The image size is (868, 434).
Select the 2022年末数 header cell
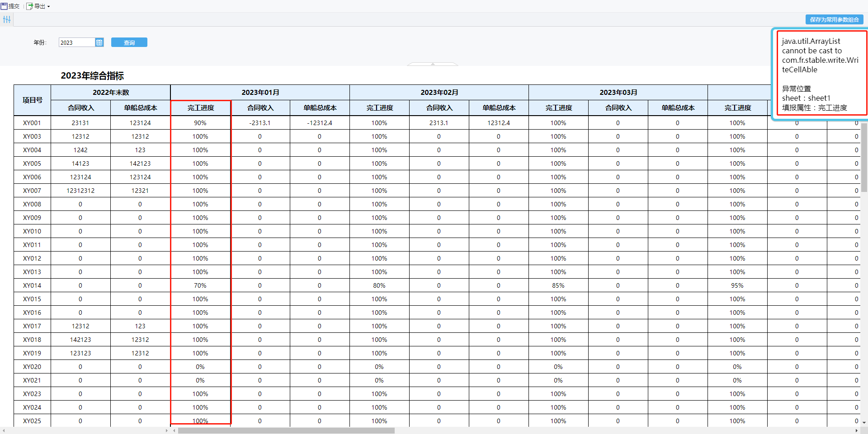pyautogui.click(x=111, y=92)
